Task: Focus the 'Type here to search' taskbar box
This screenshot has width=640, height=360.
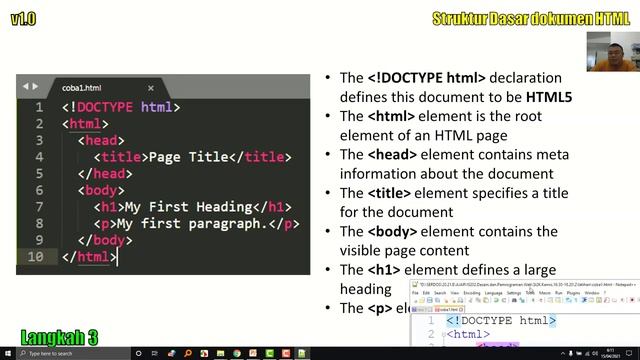Action: [73, 353]
